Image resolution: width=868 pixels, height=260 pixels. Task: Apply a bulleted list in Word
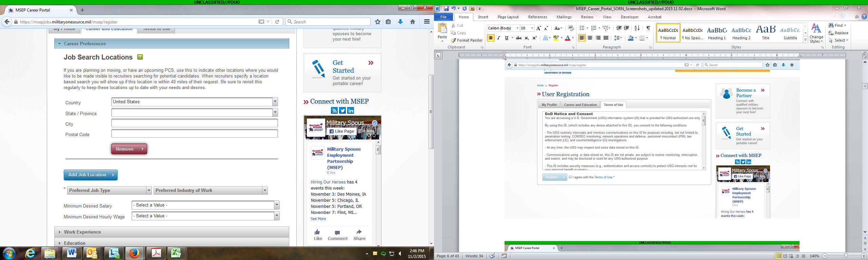click(582, 28)
